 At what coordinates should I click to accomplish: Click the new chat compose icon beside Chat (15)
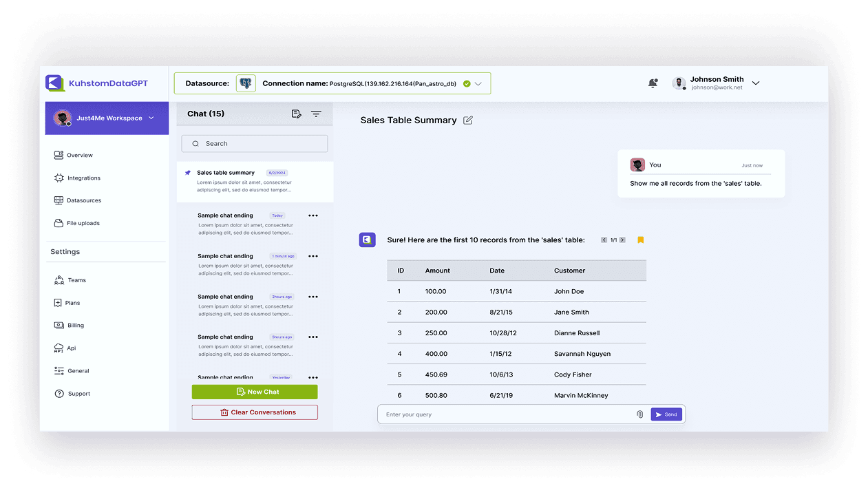(296, 114)
